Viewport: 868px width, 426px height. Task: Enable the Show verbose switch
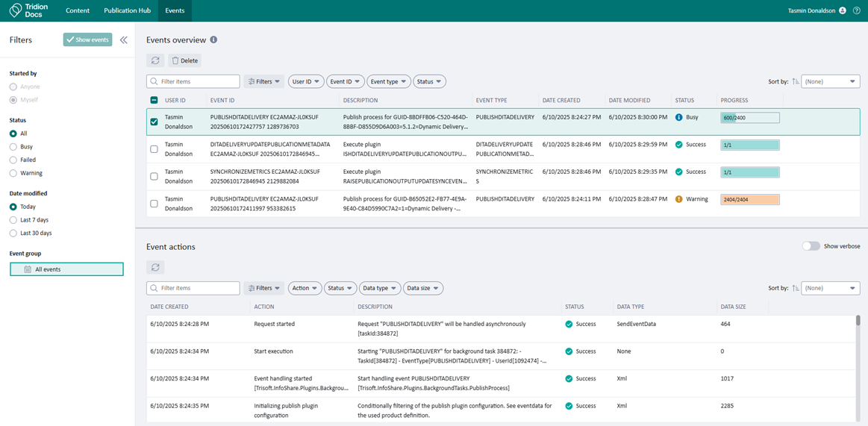pyautogui.click(x=811, y=246)
